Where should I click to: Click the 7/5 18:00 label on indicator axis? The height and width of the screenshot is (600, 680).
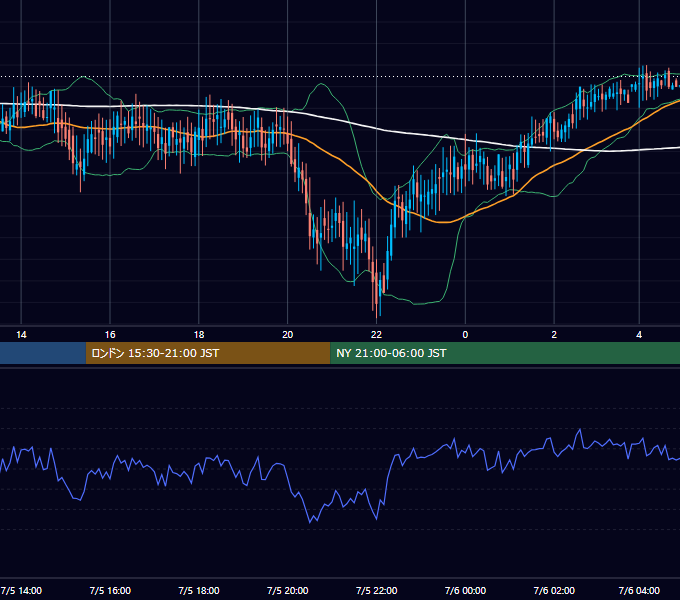tap(199, 590)
